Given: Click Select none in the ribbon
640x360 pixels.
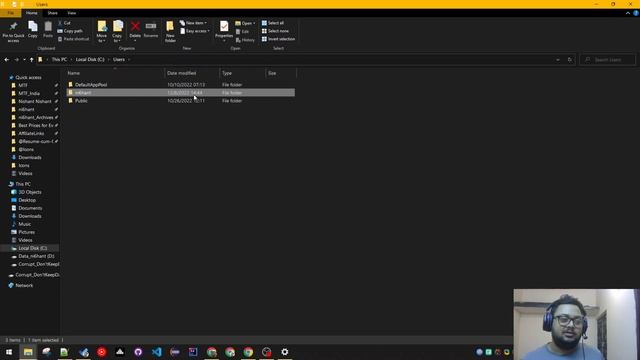Looking at the screenshot, I should [275, 31].
